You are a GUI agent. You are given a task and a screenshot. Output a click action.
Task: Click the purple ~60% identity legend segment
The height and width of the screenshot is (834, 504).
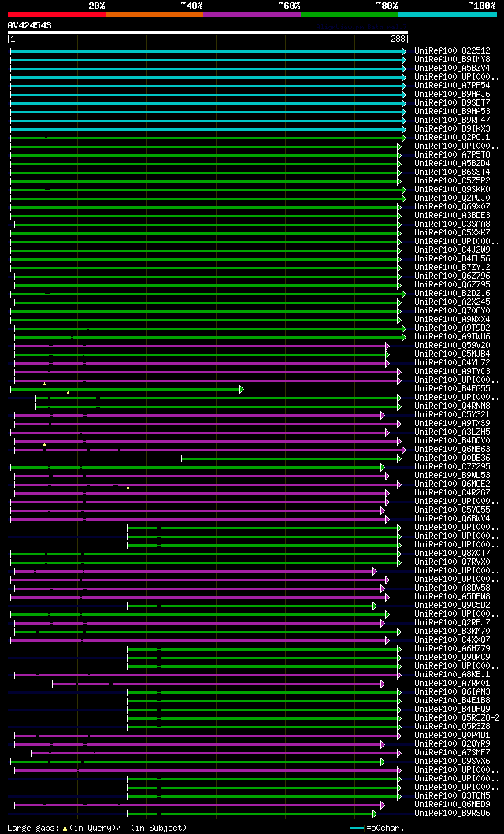click(x=252, y=14)
